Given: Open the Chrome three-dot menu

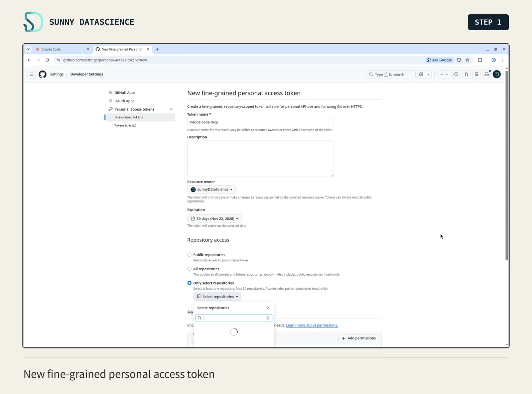Looking at the screenshot, I should tap(503, 60).
